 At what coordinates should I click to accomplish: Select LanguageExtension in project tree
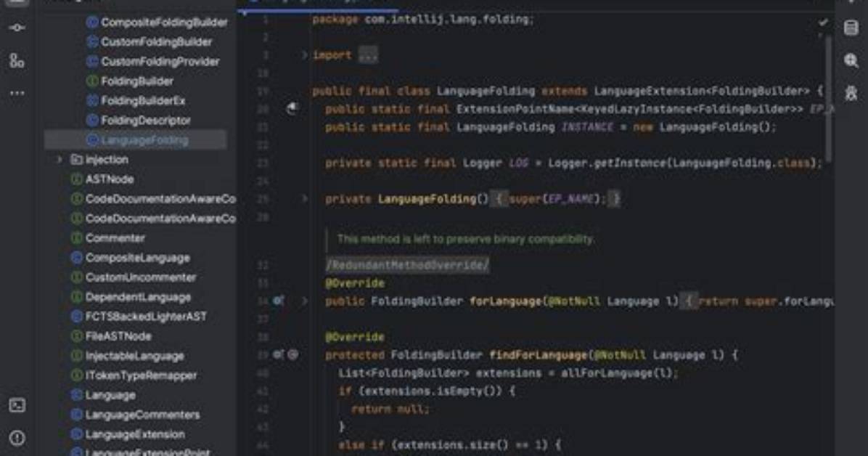[x=135, y=434]
